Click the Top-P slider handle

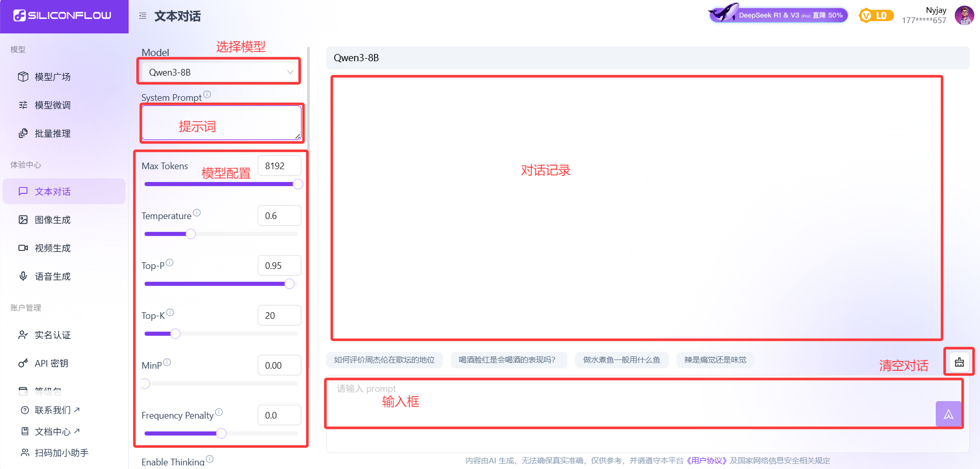(290, 284)
